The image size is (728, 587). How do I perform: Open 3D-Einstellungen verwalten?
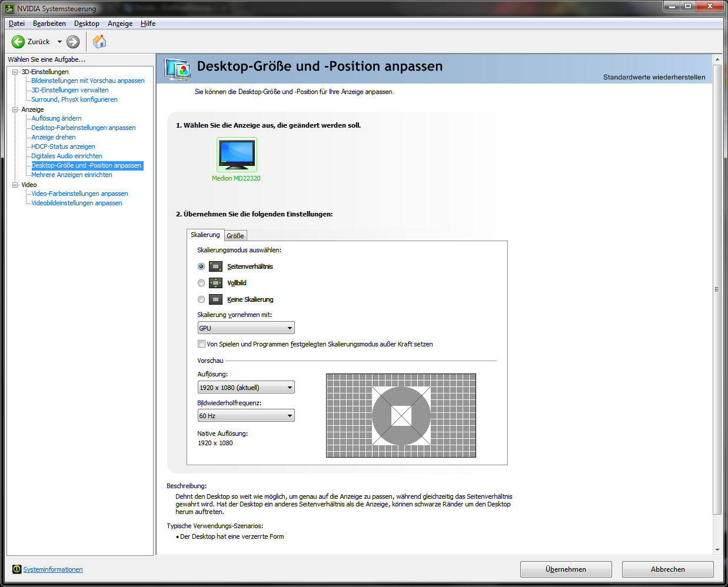[x=70, y=90]
